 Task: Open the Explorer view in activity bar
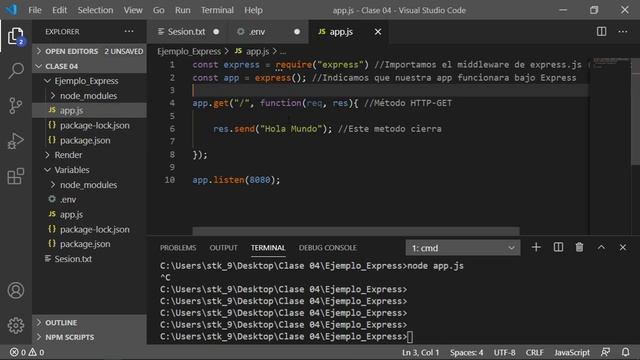[16, 36]
